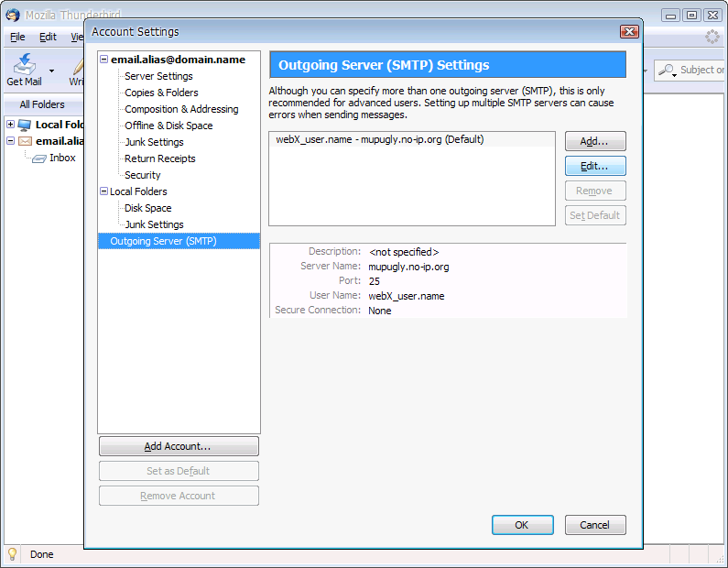Click the Add... SMTP server button
728x568 pixels.
click(595, 141)
